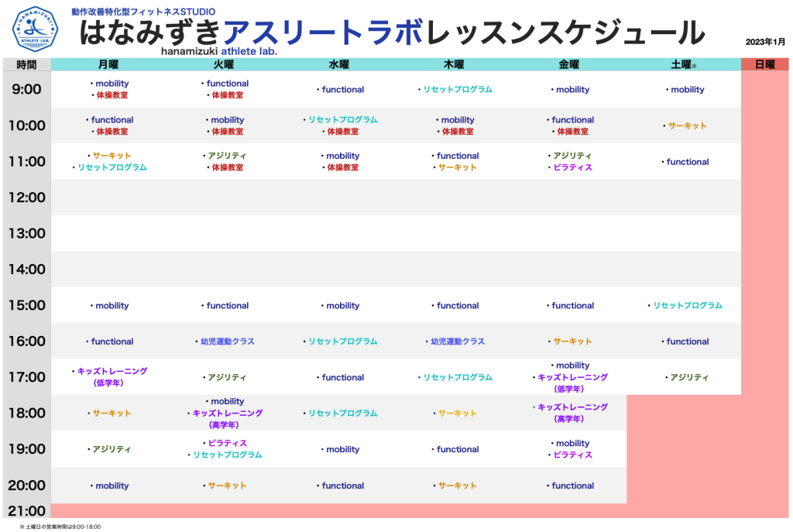Click functional in the 木曜 15:00 slot
This screenshot has width=793, height=532.
[458, 305]
